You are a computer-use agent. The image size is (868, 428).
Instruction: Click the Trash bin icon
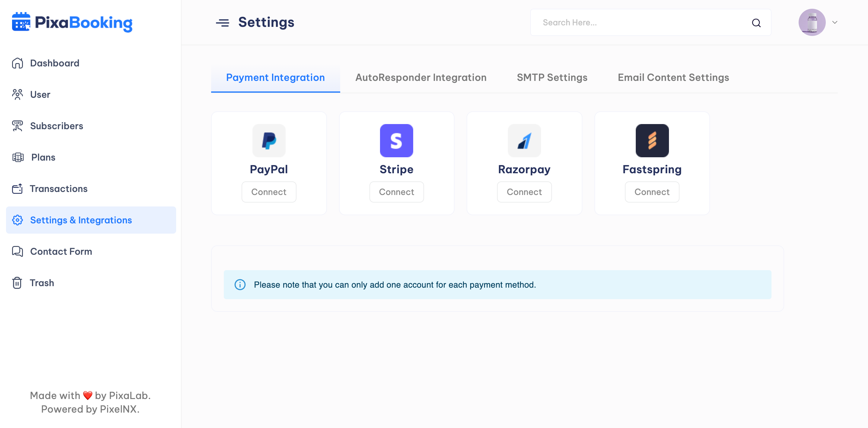click(17, 283)
